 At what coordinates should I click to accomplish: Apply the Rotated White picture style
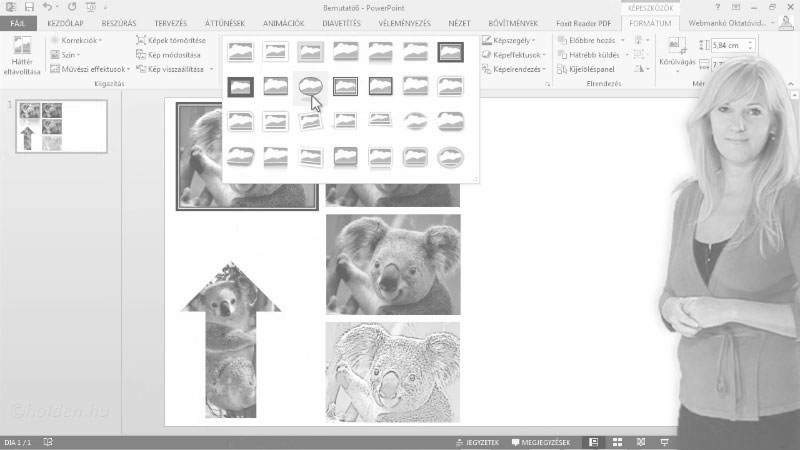[310, 121]
